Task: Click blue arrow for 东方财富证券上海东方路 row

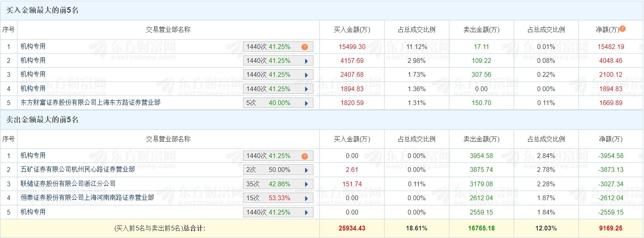Action: [x=306, y=103]
